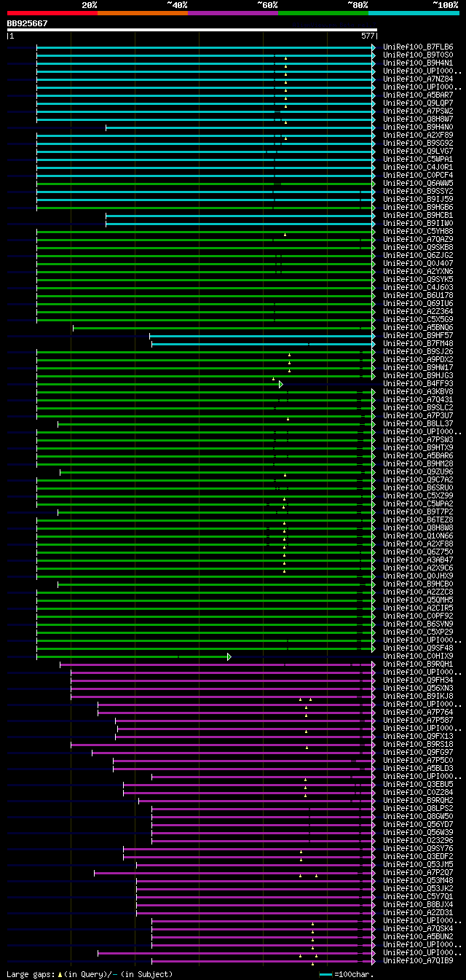Select label UniRef100_A5BNQ6
The image size is (466, 980).
[418, 327]
